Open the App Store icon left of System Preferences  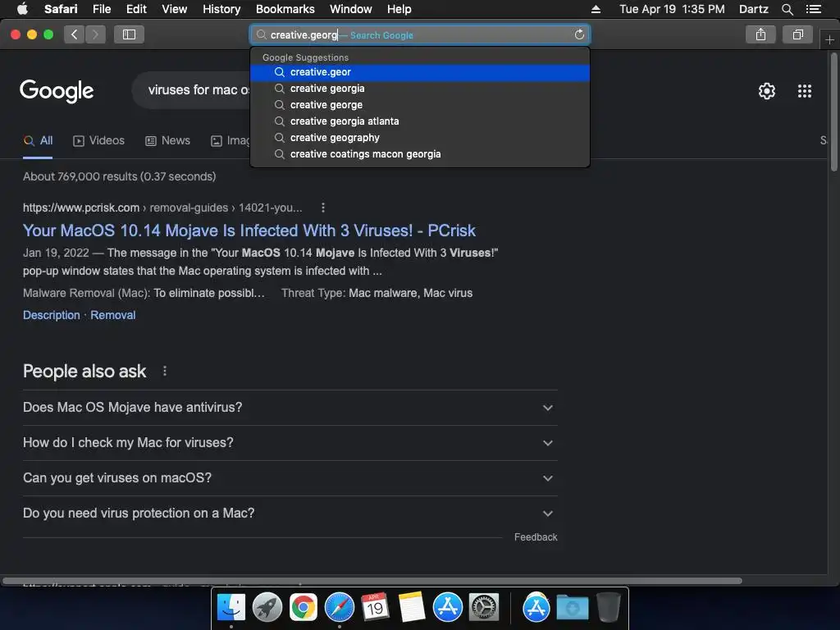(x=447, y=607)
